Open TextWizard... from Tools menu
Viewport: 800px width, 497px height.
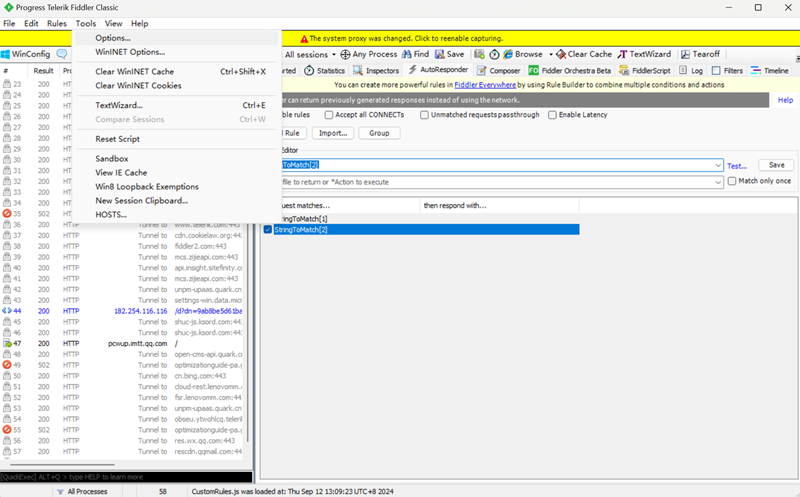(x=177, y=105)
